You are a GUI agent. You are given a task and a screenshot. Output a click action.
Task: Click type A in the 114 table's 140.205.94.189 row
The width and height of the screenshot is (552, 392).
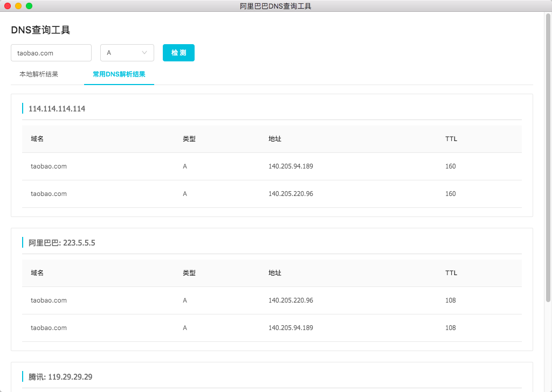185,166
